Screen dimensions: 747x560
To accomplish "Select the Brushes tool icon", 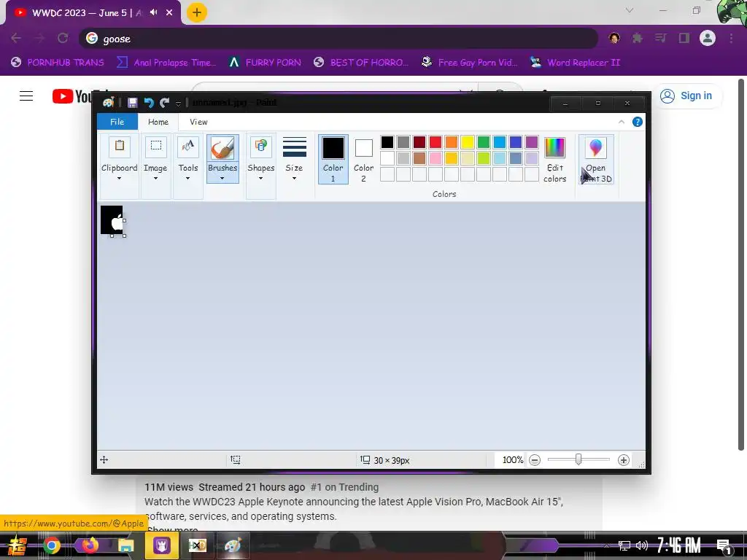I will coord(222,147).
